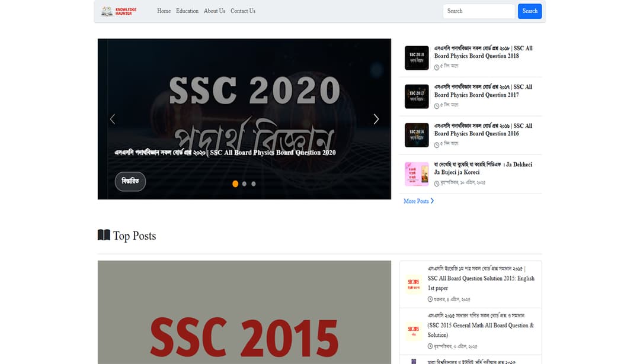Image resolution: width=640 pixels, height=364 pixels.
Task: Click the book icon beside Top Posts
Action: coord(104,235)
